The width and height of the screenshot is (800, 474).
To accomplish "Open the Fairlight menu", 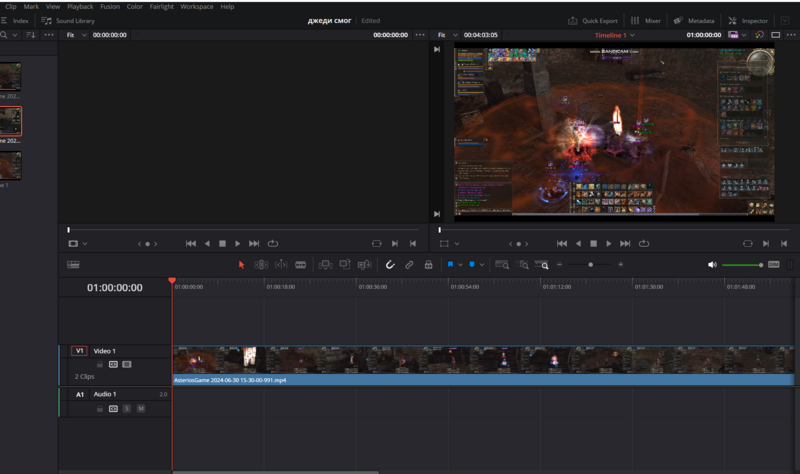I will tap(161, 7).
